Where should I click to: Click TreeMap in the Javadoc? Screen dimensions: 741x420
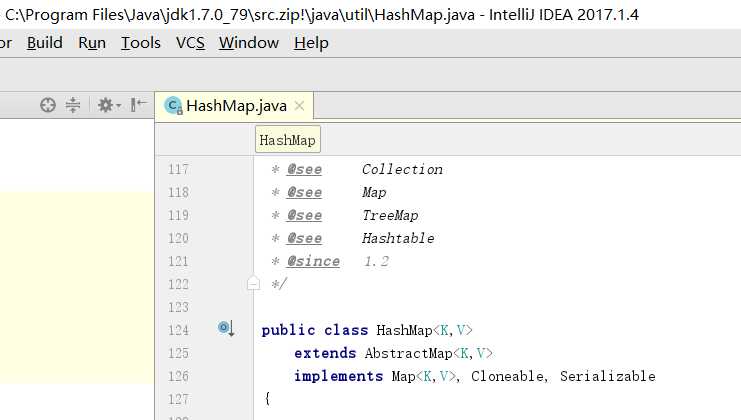point(390,215)
